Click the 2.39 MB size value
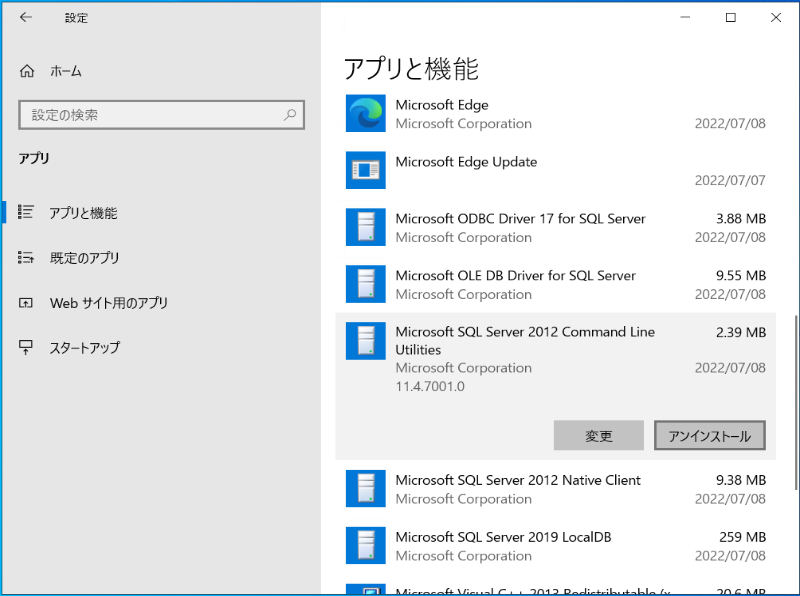The height and width of the screenshot is (596, 800). pyautogui.click(x=741, y=332)
